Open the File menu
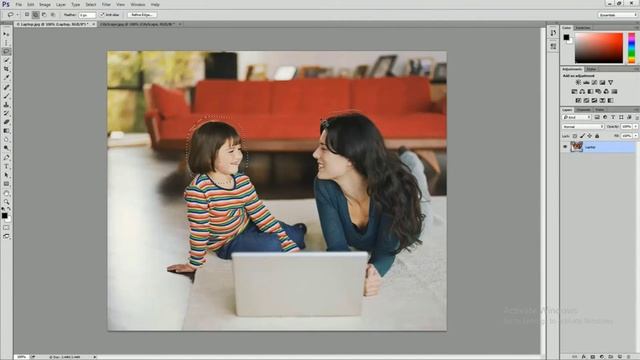The width and height of the screenshot is (640, 360). click(x=19, y=4)
